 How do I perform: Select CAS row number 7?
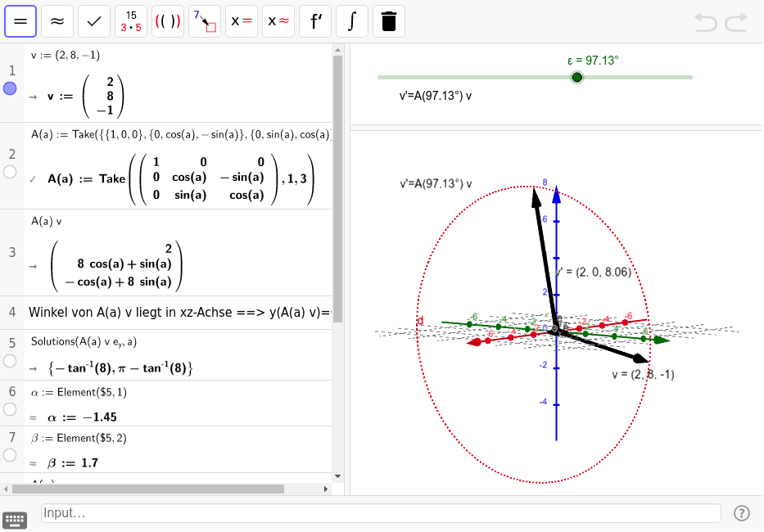[12, 437]
